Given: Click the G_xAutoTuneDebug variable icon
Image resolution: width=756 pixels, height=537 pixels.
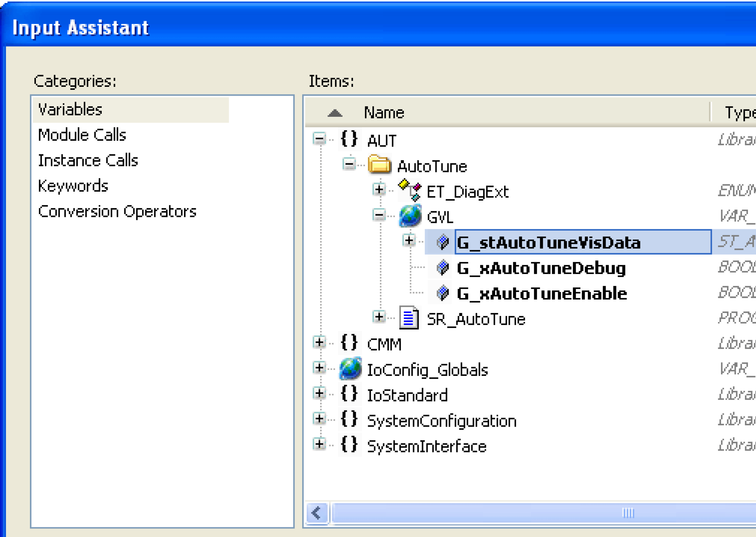Looking at the screenshot, I should point(443,268).
